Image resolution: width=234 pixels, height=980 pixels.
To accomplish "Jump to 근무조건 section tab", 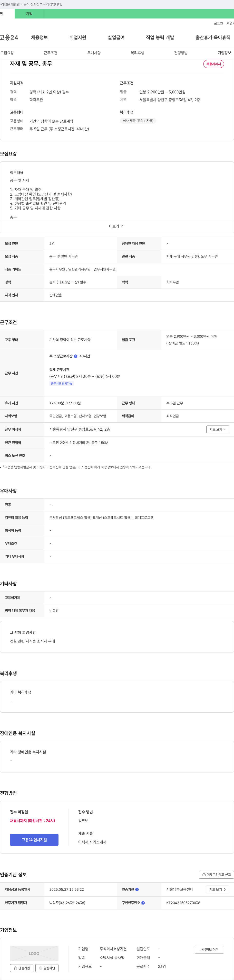I will click(x=50, y=53).
